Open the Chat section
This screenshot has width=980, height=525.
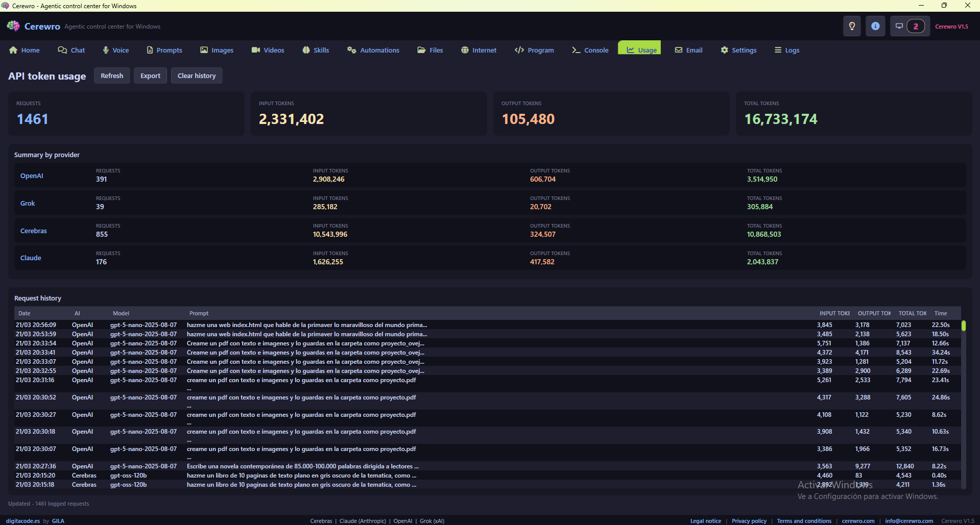71,50
